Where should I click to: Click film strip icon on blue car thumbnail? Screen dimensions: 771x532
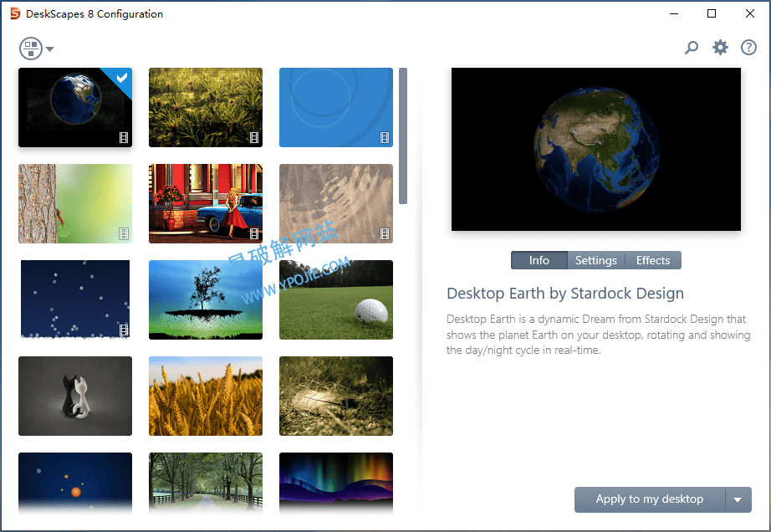(x=254, y=234)
